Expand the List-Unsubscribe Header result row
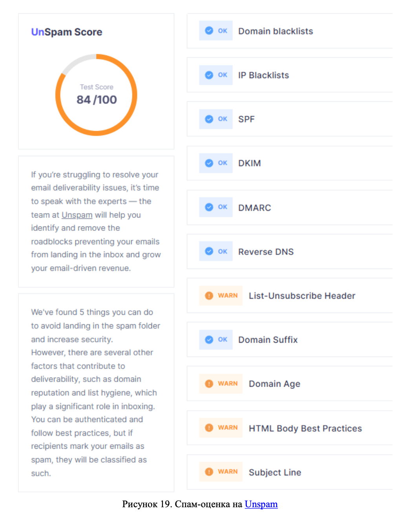The width and height of the screenshot is (420, 519). 302,296
